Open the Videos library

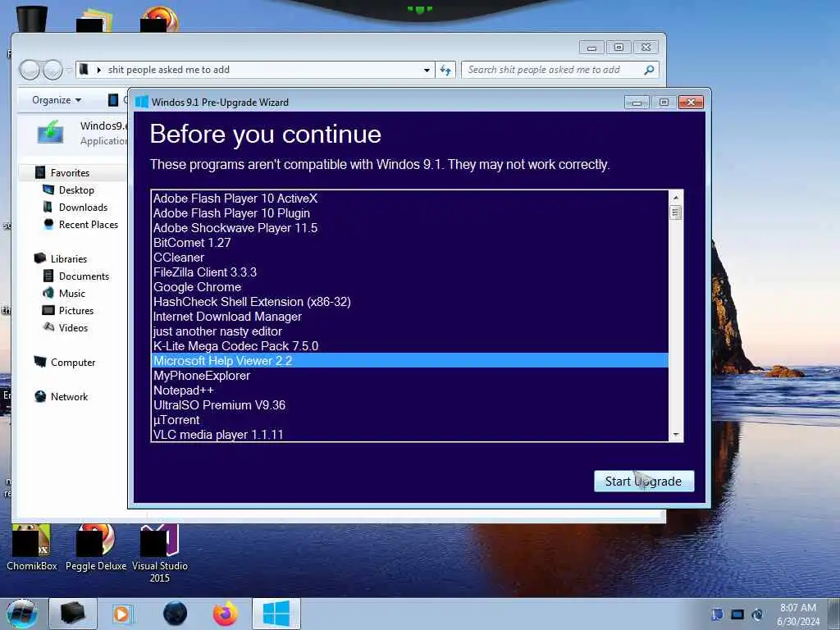coord(73,328)
